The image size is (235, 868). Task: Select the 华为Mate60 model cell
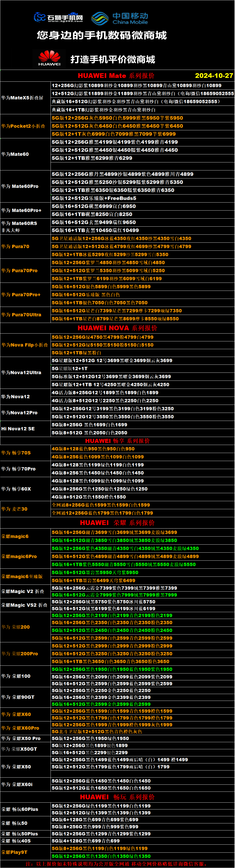tap(26, 154)
